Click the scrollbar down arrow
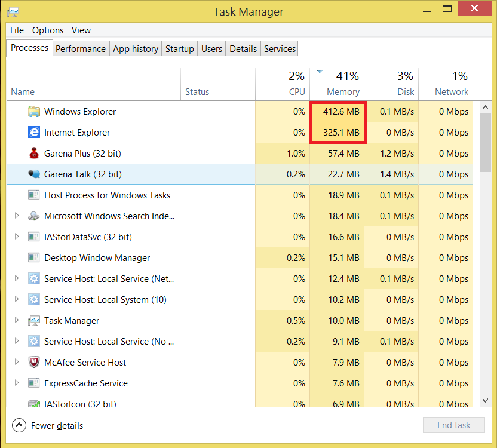The height and width of the screenshot is (448, 497). click(x=485, y=400)
